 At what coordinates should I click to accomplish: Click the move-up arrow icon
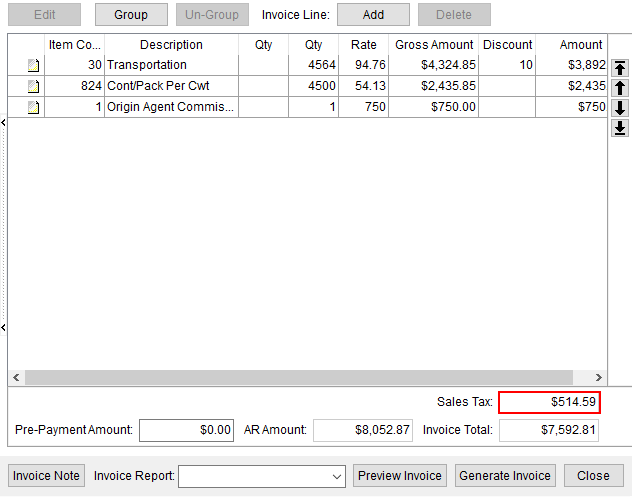point(620,88)
